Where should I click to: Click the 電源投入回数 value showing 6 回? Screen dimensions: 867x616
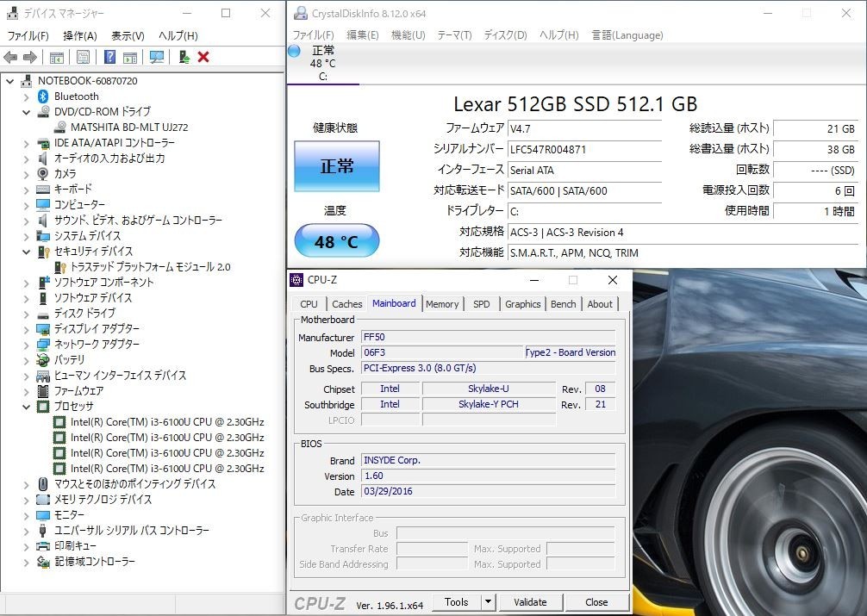click(815, 190)
